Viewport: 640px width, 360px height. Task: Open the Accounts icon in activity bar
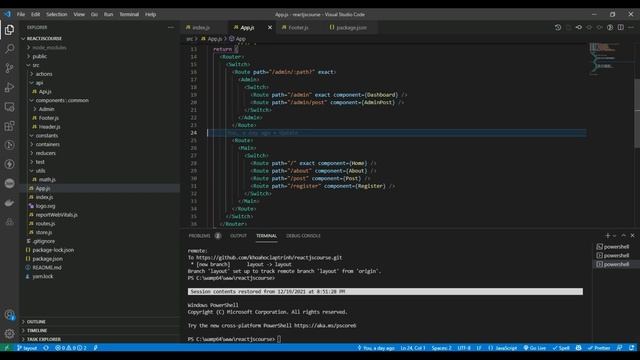(x=9, y=315)
